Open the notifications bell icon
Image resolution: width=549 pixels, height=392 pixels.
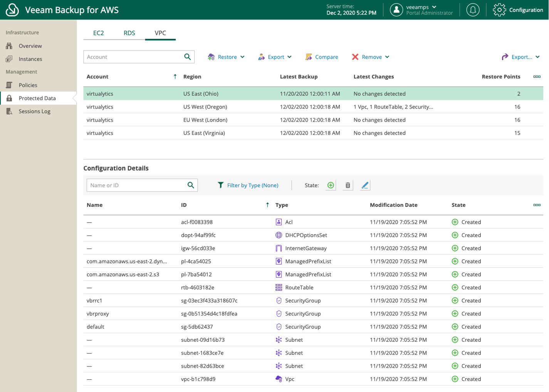(473, 10)
